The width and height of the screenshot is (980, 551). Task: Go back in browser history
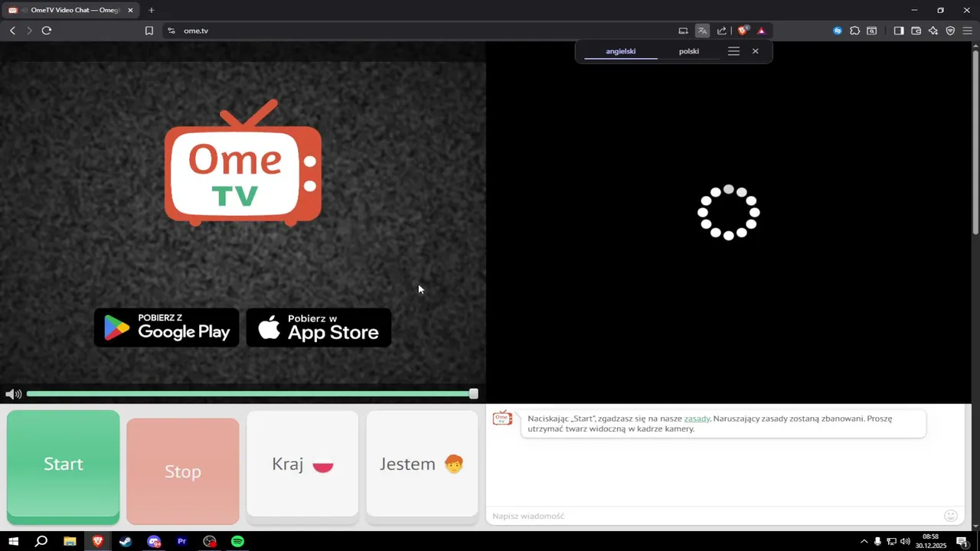(x=12, y=31)
